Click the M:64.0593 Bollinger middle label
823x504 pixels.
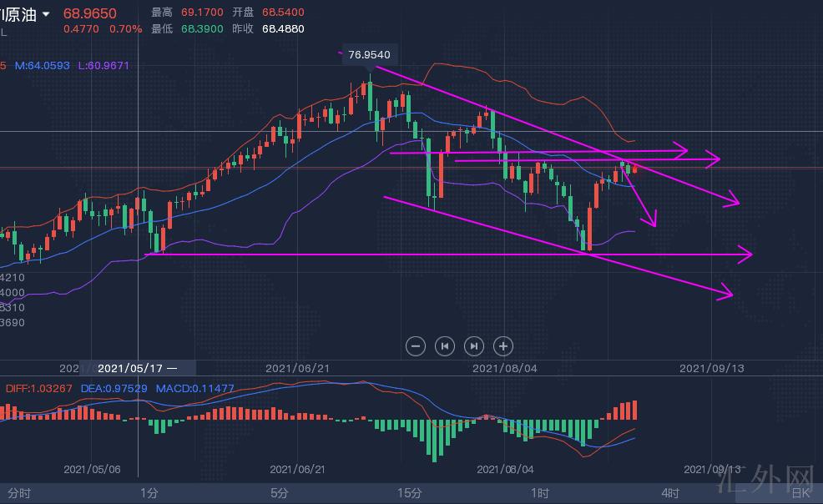tap(43, 65)
